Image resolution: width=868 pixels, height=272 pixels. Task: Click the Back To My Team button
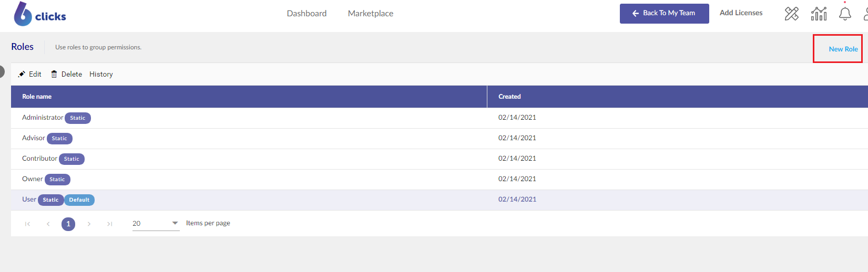[x=664, y=13]
